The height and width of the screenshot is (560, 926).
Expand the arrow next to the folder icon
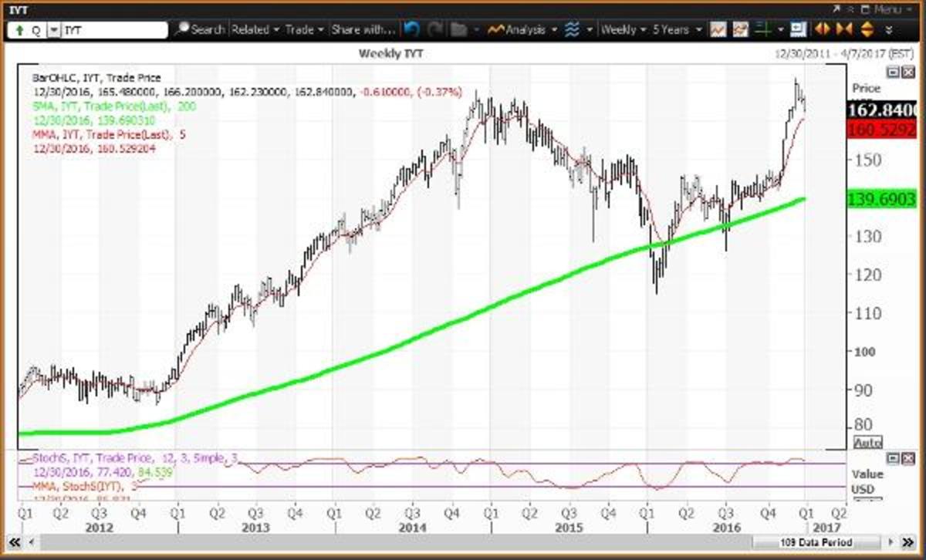point(478,30)
